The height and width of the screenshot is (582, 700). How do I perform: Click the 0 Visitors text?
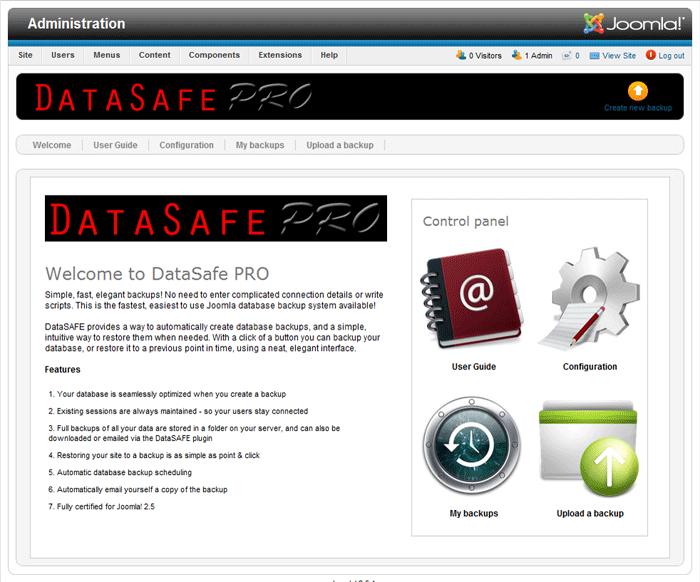pyautogui.click(x=485, y=56)
